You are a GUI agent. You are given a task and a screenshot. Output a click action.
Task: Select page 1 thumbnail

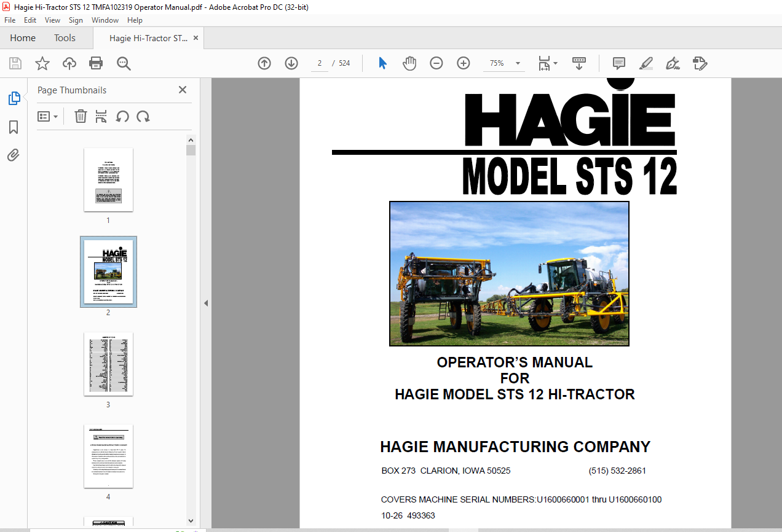click(108, 180)
